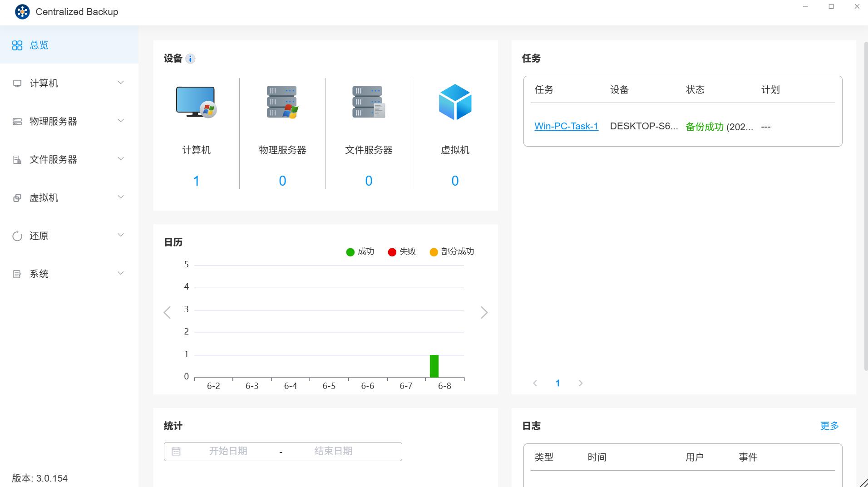The height and width of the screenshot is (487, 868).
Task: Click the 虚拟机 blue cube graphic
Action: click(455, 102)
